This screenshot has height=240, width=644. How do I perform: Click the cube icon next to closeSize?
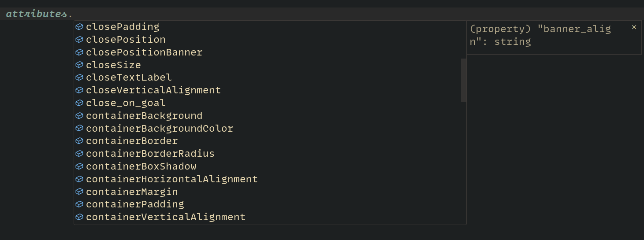(x=79, y=65)
